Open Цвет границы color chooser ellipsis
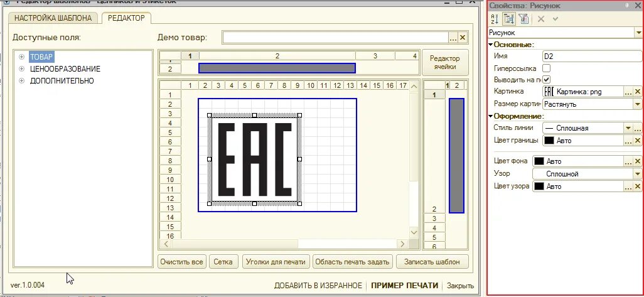644x297 pixels. click(x=628, y=141)
